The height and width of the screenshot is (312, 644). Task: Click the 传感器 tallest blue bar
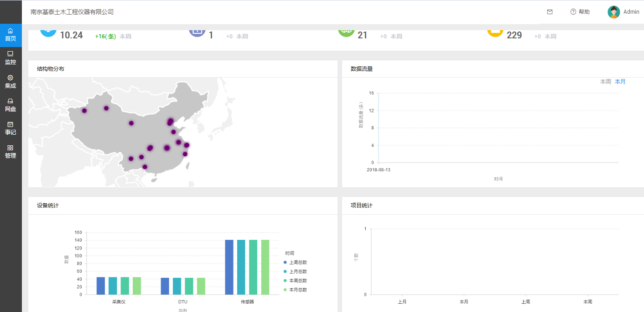point(229,267)
